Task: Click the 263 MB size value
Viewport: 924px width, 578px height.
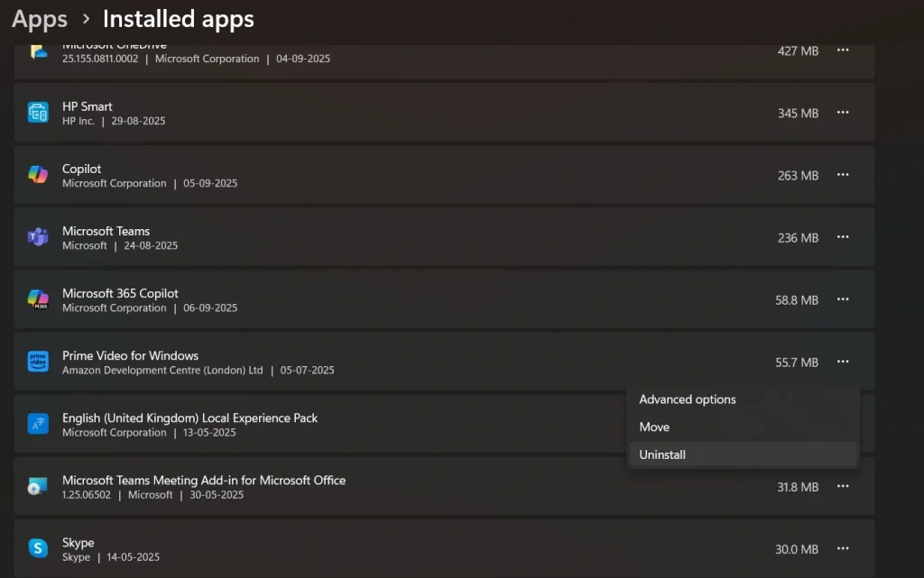Action: (x=798, y=176)
